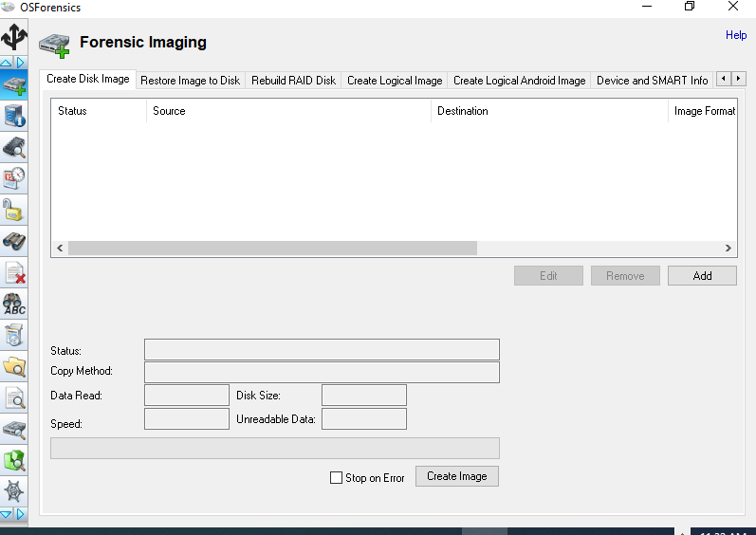
Task: Toggle the Stop on Error checkbox
Action: [336, 478]
